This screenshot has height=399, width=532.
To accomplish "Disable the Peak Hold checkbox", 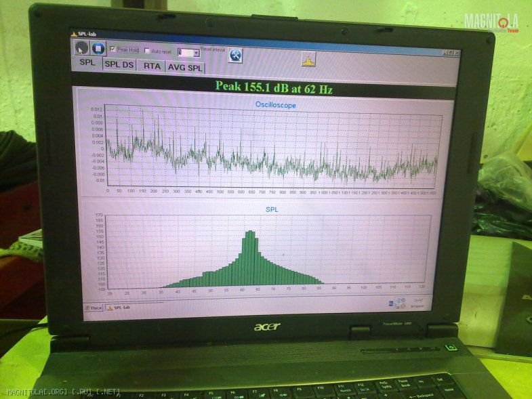I will (112, 49).
